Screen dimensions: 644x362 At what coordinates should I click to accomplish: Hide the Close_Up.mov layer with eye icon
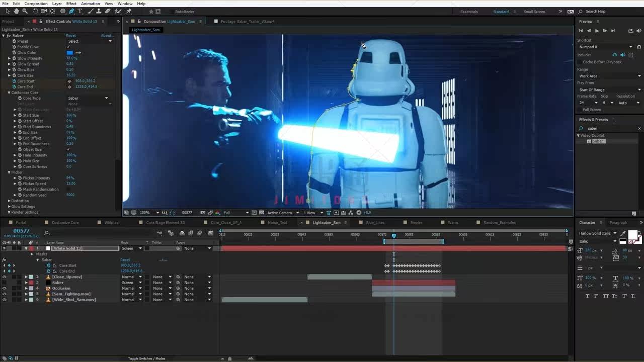pos(5,277)
